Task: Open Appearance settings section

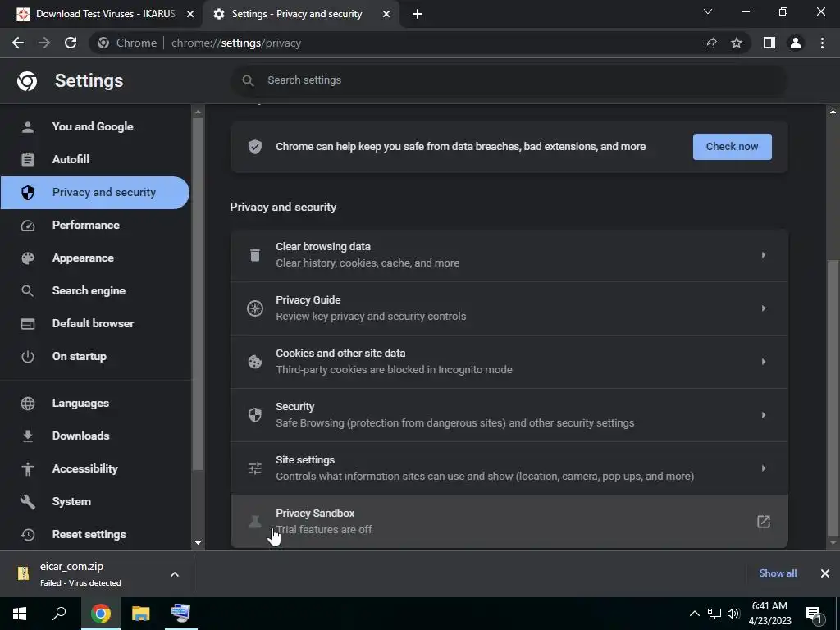Action: [x=95, y=258]
